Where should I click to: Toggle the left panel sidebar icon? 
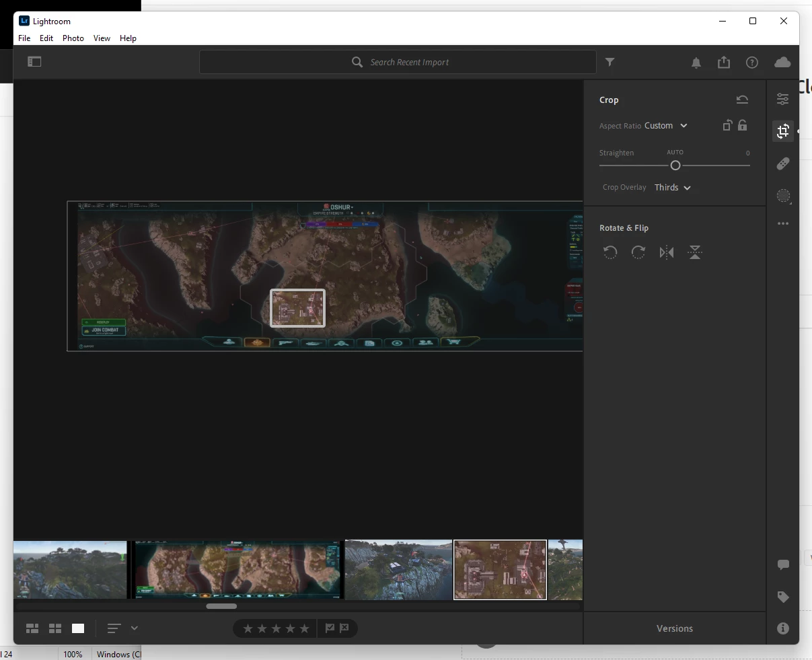tap(34, 62)
